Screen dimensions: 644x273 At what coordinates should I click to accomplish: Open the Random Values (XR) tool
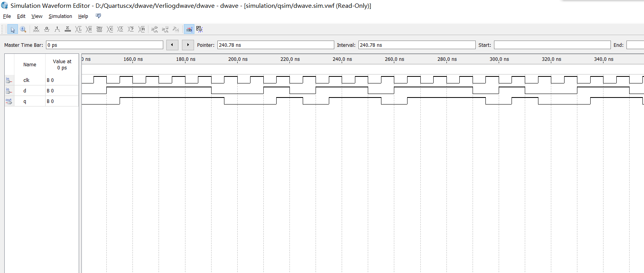click(141, 29)
